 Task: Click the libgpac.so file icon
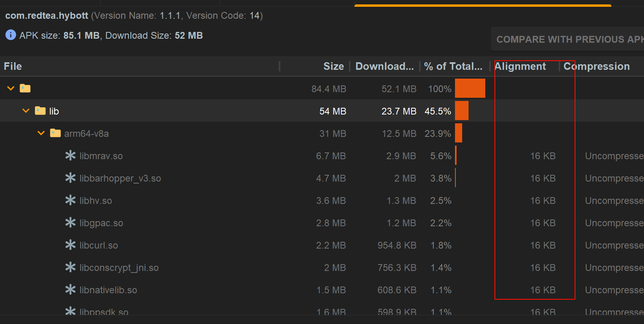click(x=71, y=223)
